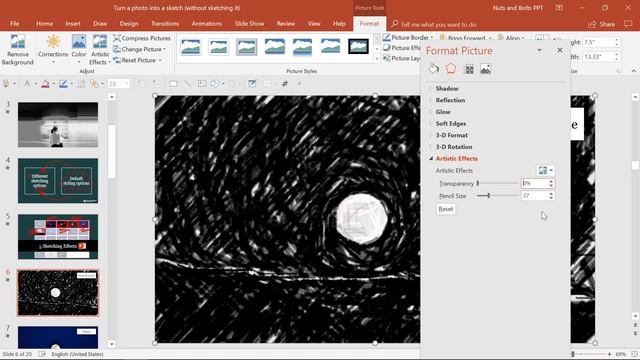Open the ribbon display options icon
640x360 pixels.
559,8
